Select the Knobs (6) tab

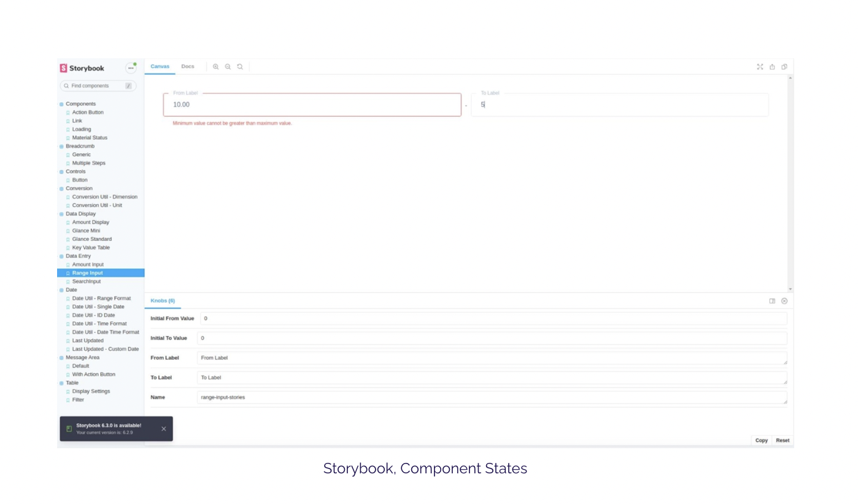163,301
